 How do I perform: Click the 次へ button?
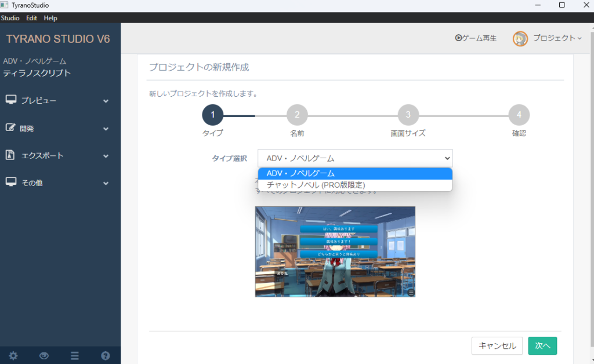(x=542, y=345)
